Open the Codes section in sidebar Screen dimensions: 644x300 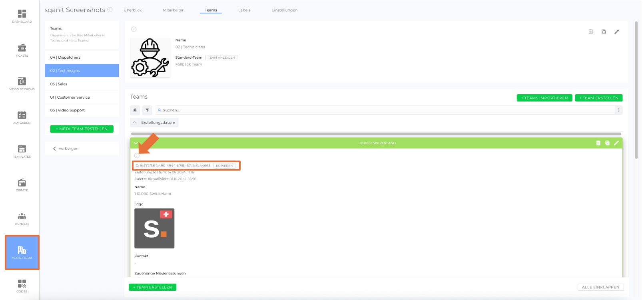coord(22,286)
